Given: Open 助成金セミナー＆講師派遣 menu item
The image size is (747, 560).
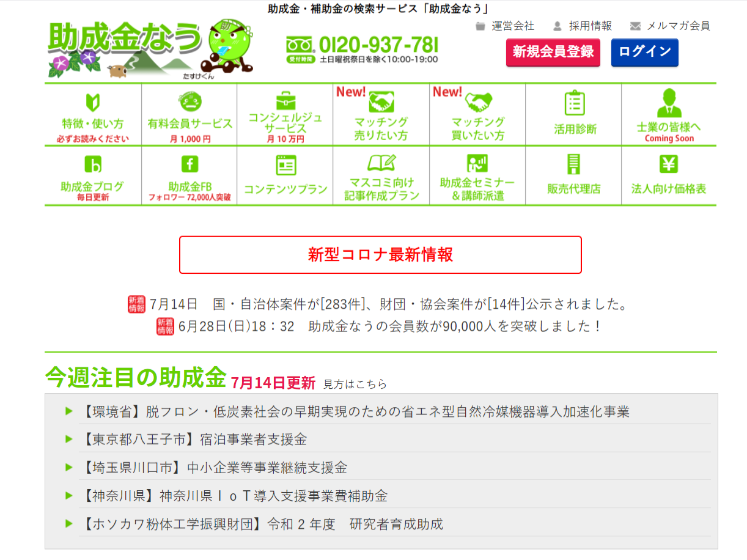Looking at the screenshot, I should tap(477, 175).
